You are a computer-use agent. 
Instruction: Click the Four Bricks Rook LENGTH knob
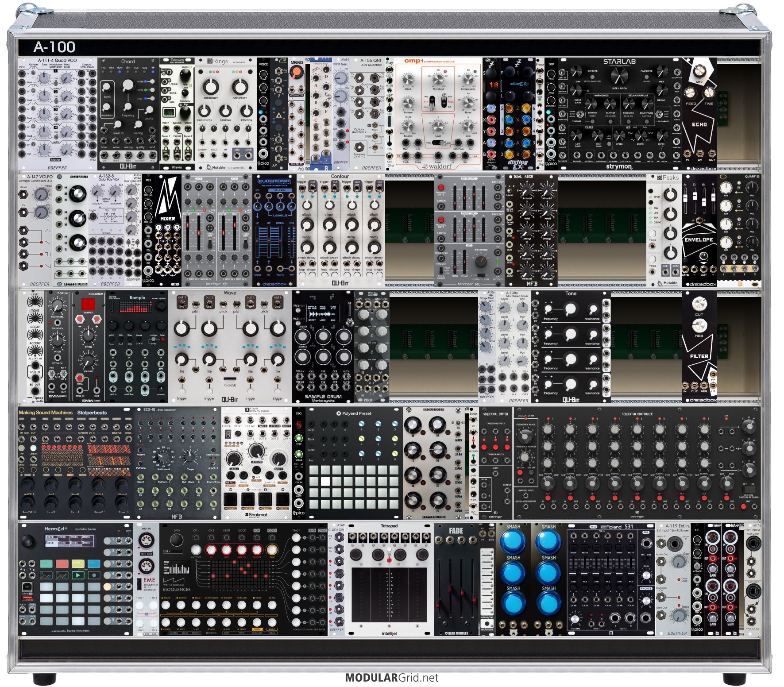(256, 451)
